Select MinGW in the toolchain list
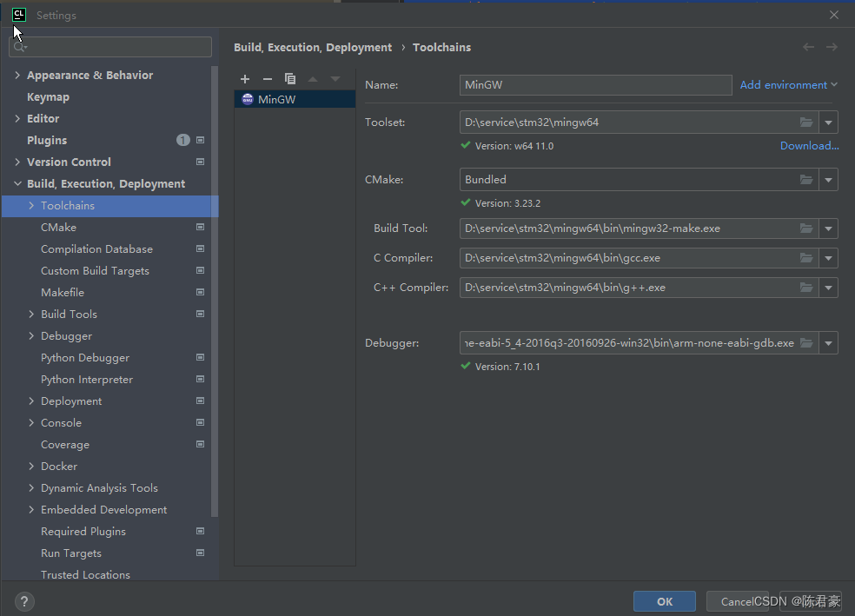The width and height of the screenshot is (855, 616). coord(295,99)
